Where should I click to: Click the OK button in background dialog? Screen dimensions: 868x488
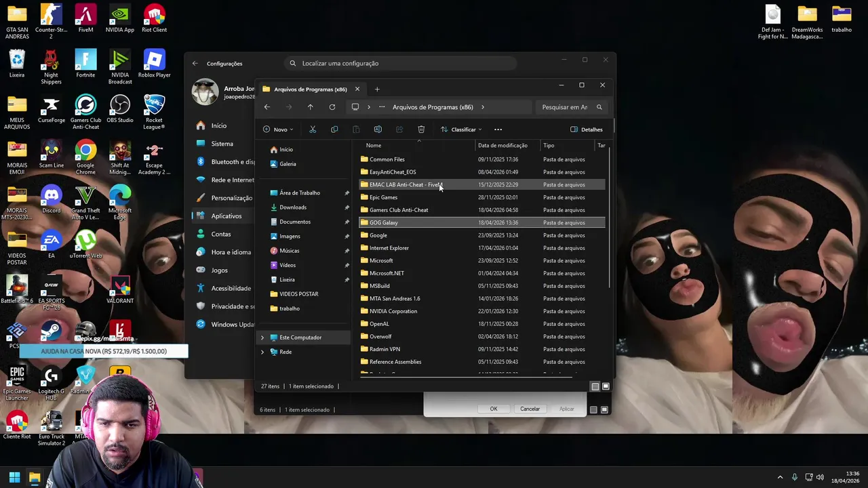tap(494, 409)
